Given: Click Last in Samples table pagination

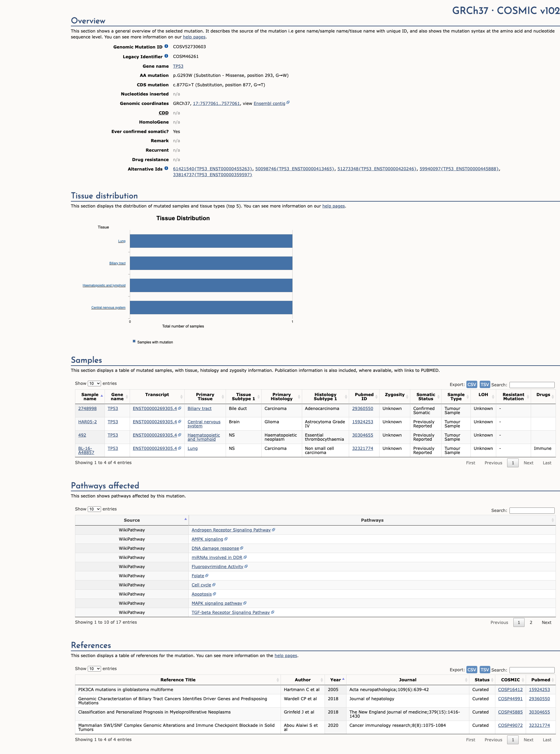Looking at the screenshot, I should [x=547, y=463].
